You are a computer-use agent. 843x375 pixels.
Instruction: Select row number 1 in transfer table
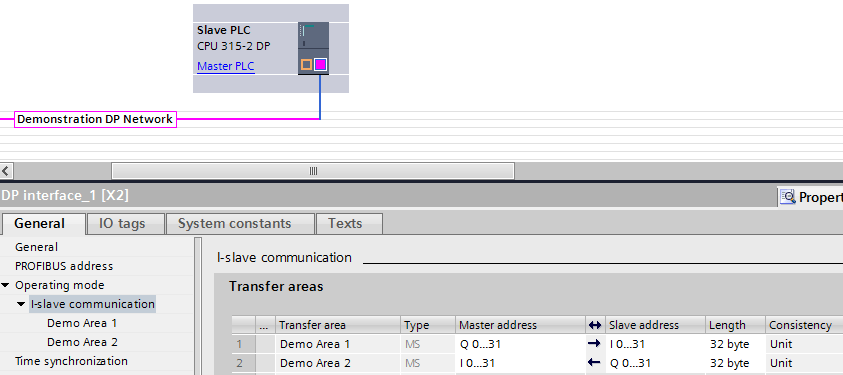tap(243, 344)
